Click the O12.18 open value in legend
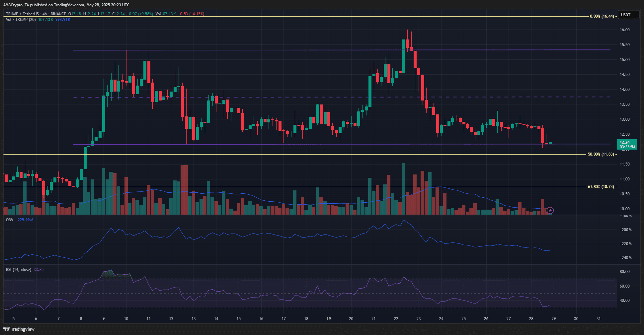This screenshot has height=335, width=644. [x=75, y=14]
